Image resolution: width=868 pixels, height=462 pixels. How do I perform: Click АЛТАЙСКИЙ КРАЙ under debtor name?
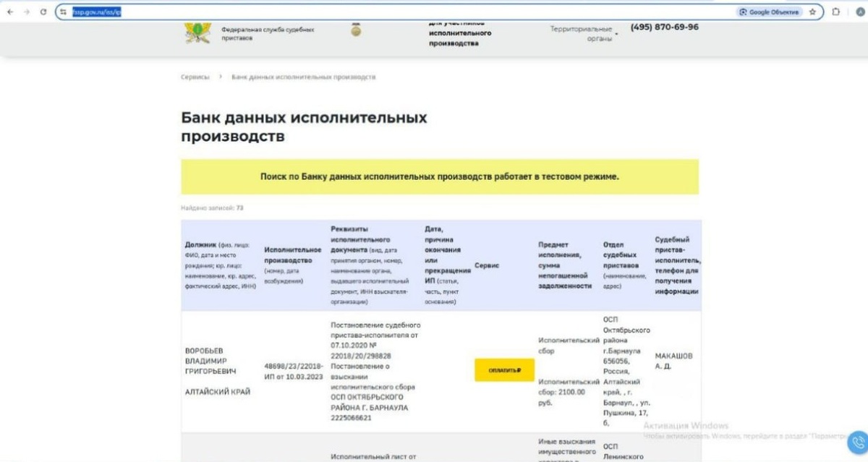218,391
